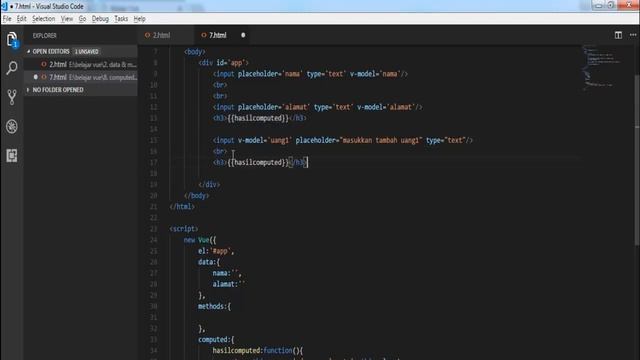640x360 pixels.
Task: Open the Debug menu
Action: click(100, 19)
